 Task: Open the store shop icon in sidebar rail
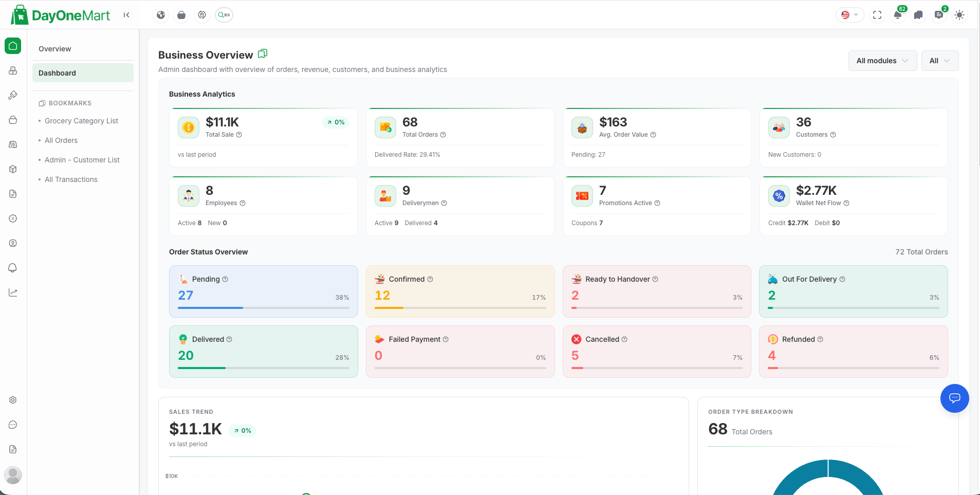tap(13, 120)
